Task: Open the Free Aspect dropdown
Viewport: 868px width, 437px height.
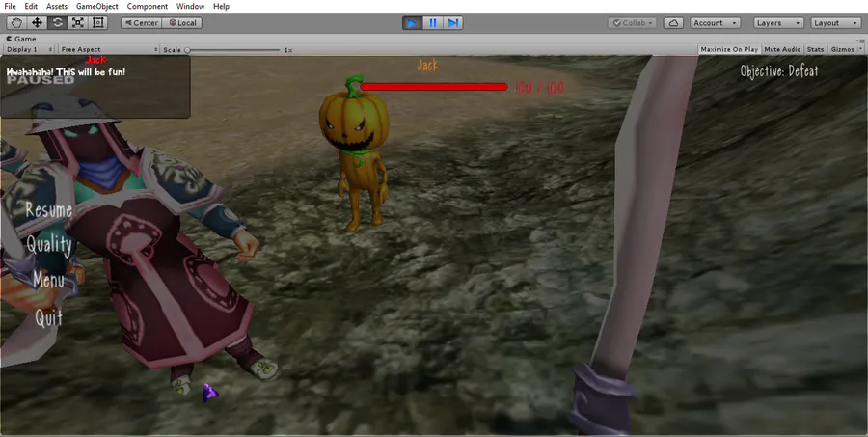Action: [109, 49]
